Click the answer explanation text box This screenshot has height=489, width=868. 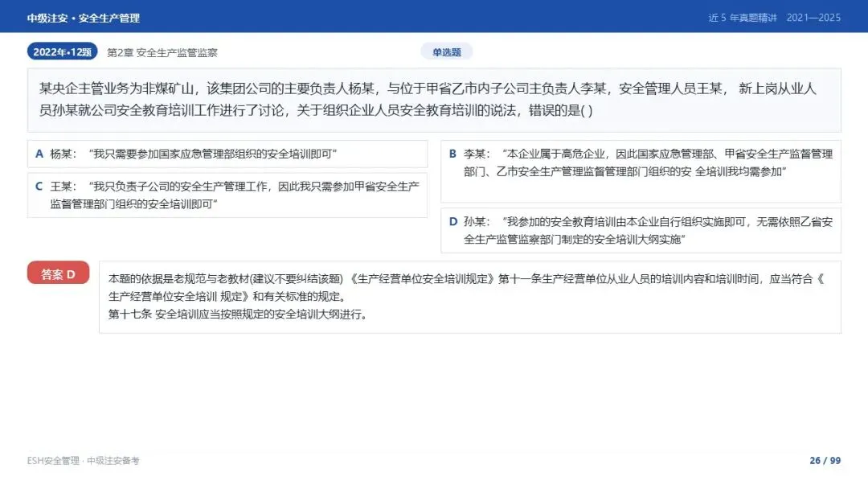click(470, 298)
